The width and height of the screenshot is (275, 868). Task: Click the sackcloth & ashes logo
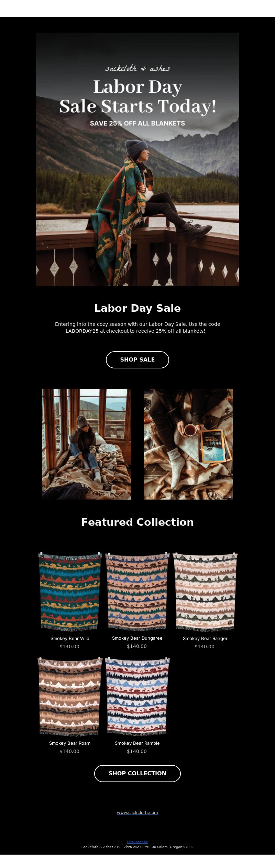point(137,68)
